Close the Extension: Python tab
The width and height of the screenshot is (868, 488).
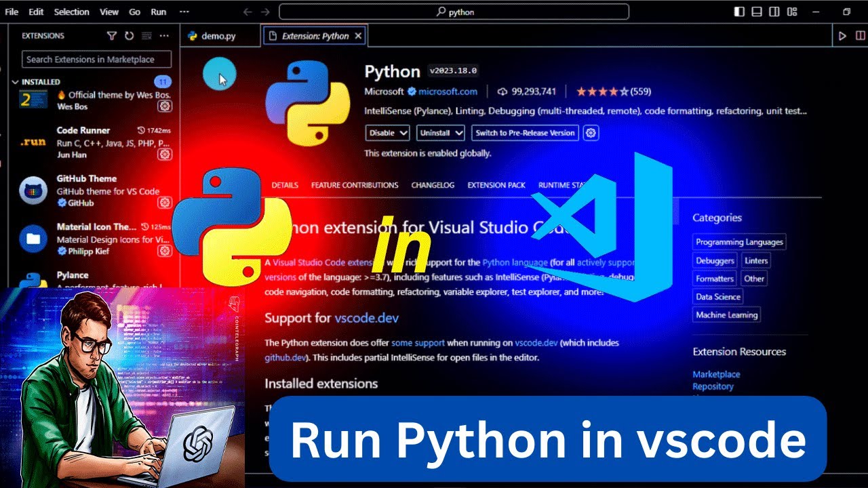pos(358,36)
